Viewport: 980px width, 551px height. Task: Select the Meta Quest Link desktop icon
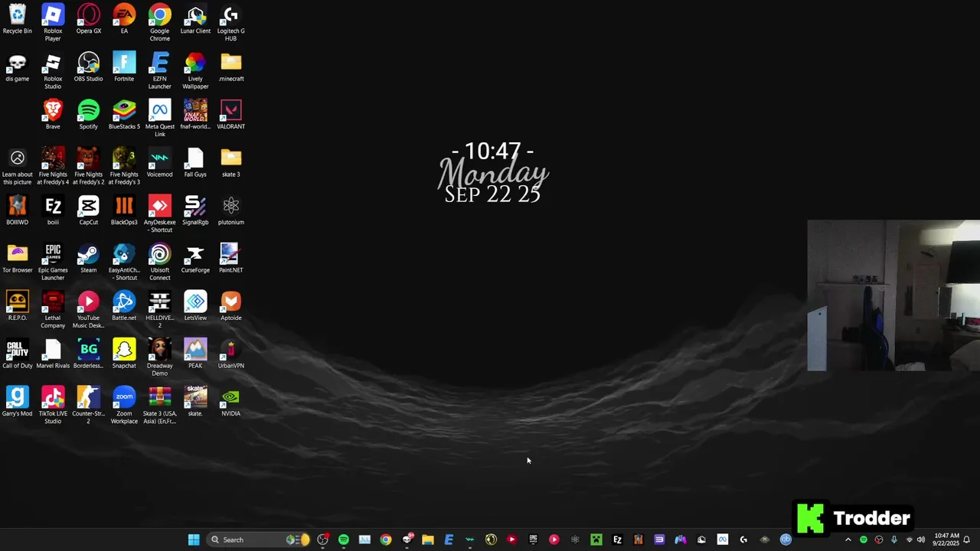click(x=159, y=119)
